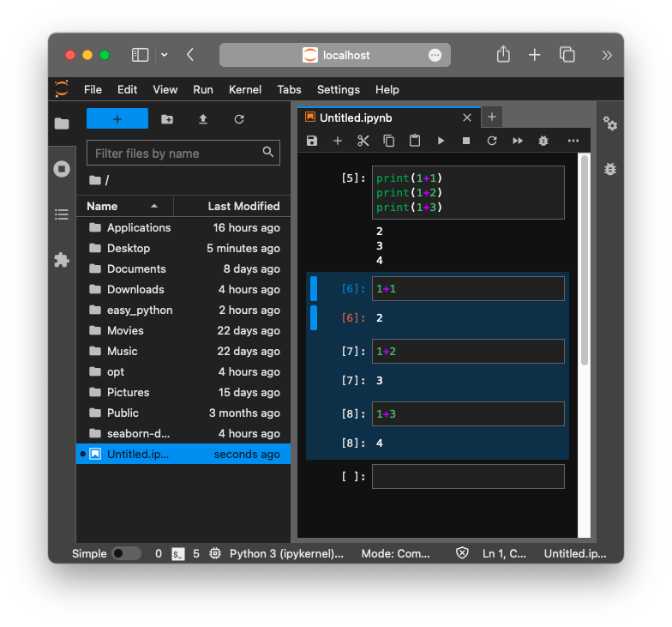
Task: Restart kernel and run all cells
Action: click(518, 141)
